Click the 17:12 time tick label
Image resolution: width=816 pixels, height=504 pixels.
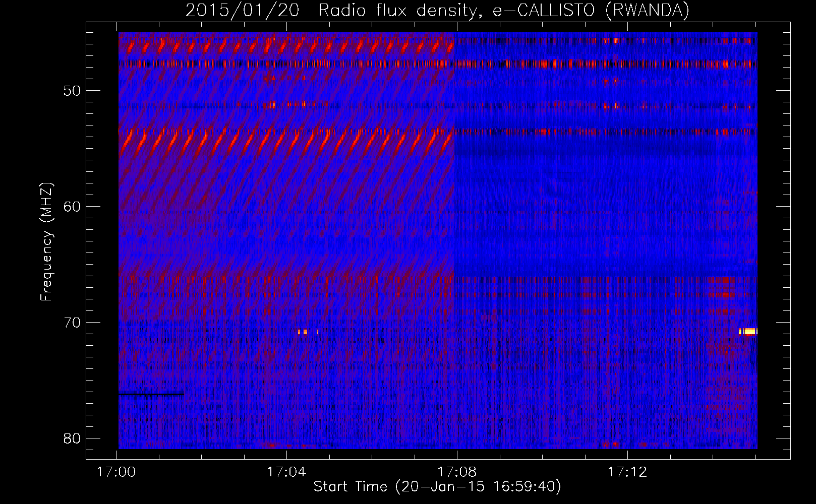pyautogui.click(x=627, y=472)
